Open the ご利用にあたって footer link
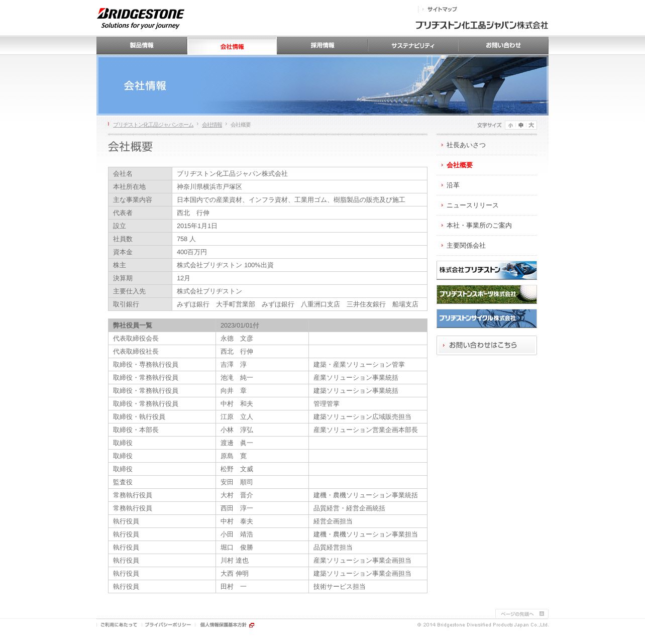This screenshot has width=645, height=644. (119, 625)
